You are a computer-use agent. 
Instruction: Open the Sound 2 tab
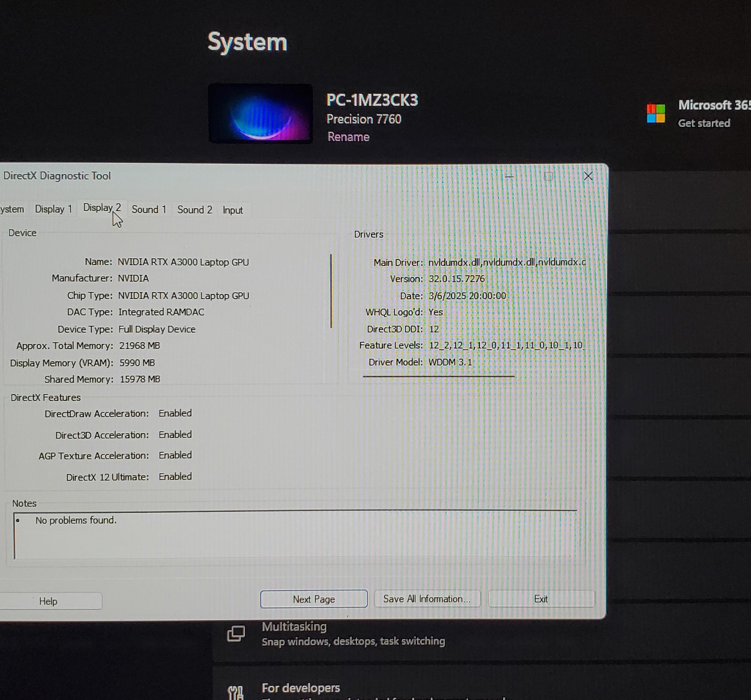click(195, 210)
